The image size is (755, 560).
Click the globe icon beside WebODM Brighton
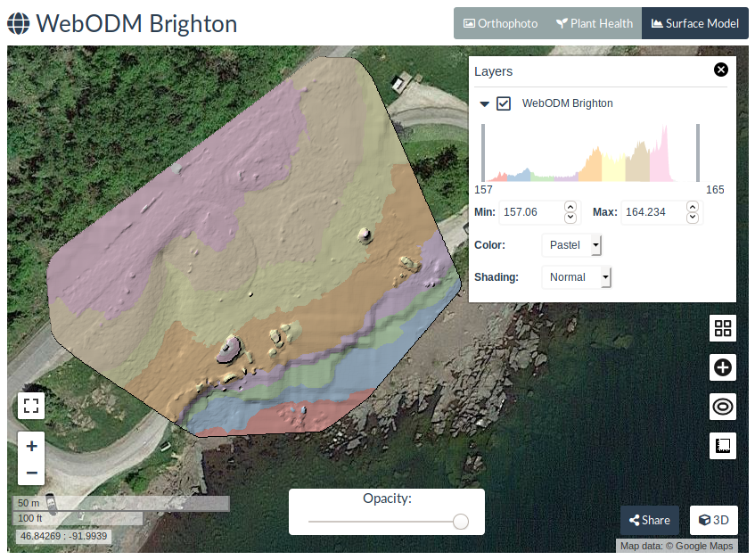pyautogui.click(x=19, y=23)
